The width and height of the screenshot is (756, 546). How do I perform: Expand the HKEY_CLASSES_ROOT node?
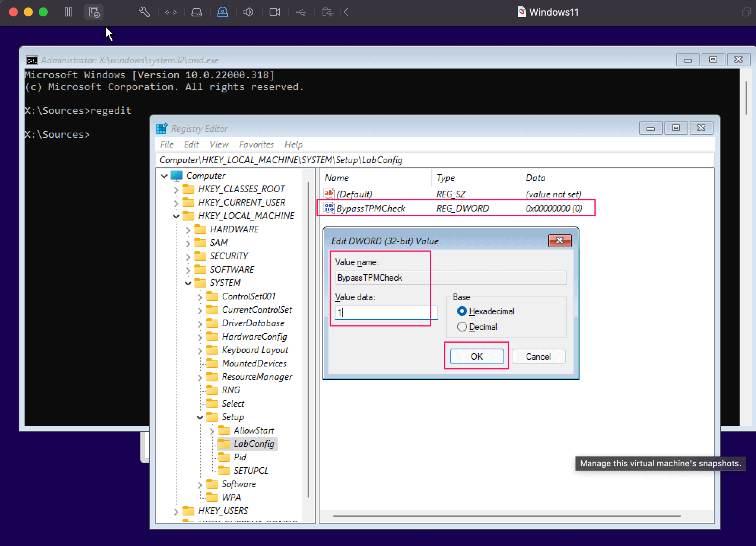click(x=176, y=190)
